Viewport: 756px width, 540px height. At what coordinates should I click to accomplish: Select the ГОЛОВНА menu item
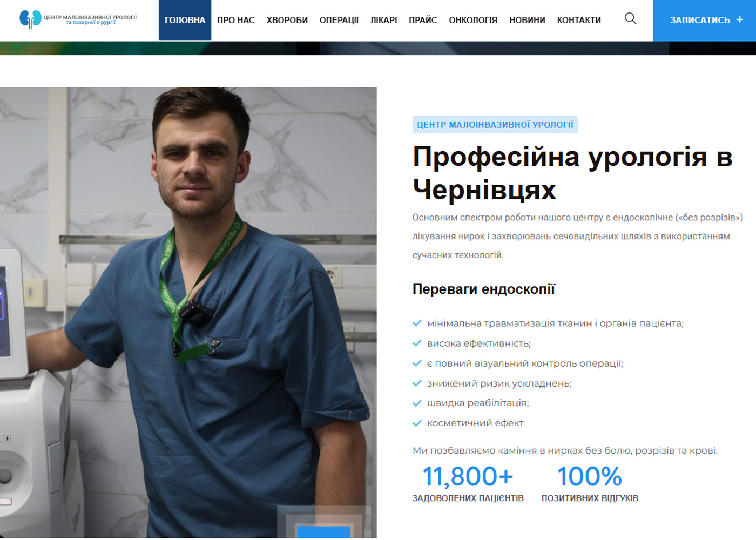(x=185, y=20)
